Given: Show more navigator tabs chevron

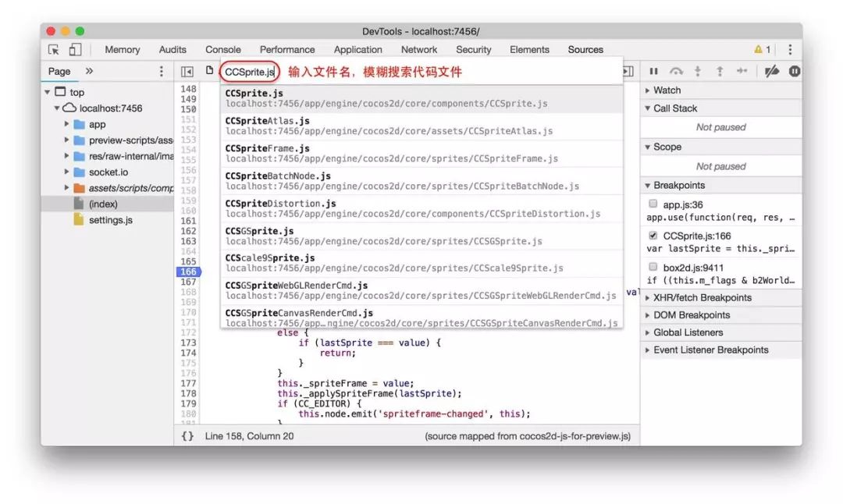Looking at the screenshot, I should coord(89,71).
